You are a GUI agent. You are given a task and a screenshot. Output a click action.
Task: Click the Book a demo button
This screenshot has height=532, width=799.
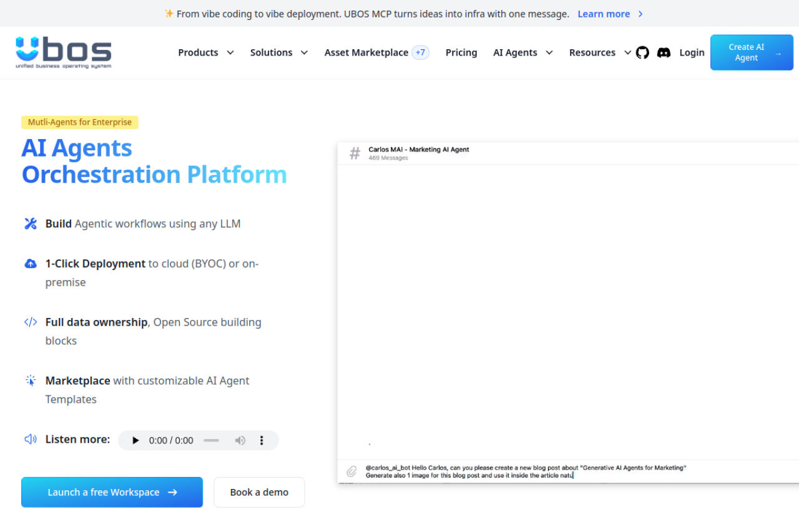259,492
